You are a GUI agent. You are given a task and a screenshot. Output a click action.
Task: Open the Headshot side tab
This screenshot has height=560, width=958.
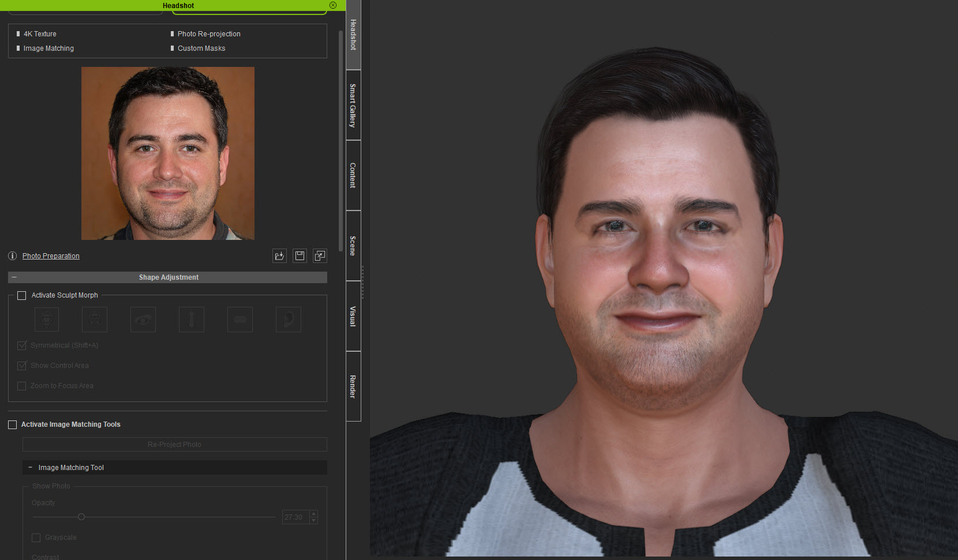click(x=353, y=35)
